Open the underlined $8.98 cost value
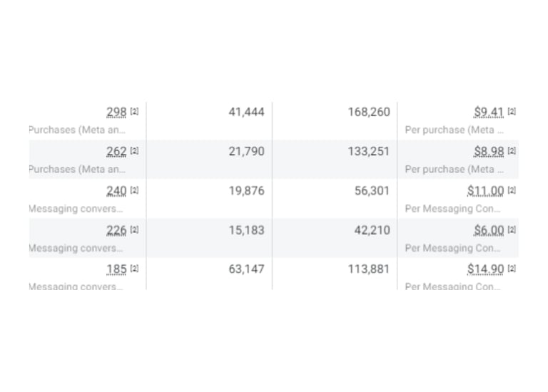Image resolution: width=548 pixels, height=392 pixels. coord(489,151)
